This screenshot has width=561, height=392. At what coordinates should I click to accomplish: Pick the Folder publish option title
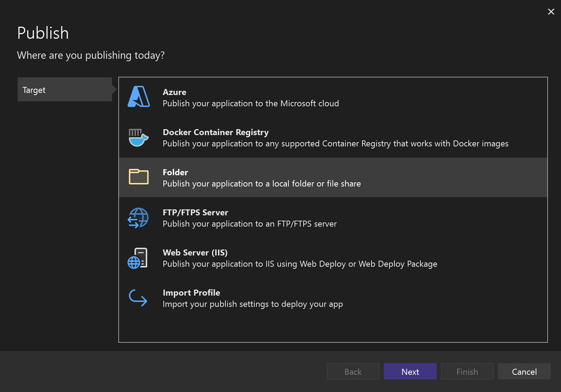pyautogui.click(x=175, y=172)
